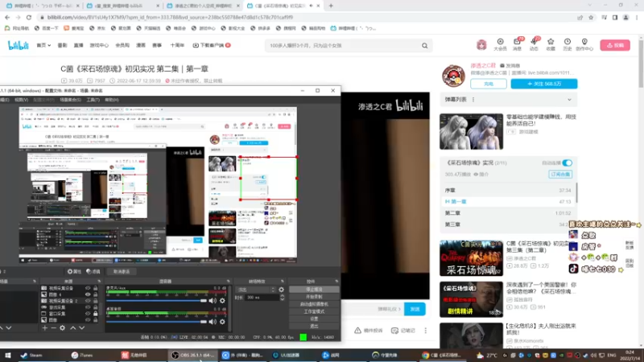Toggle visibility eye for 窗口采集 source

pos(88,314)
